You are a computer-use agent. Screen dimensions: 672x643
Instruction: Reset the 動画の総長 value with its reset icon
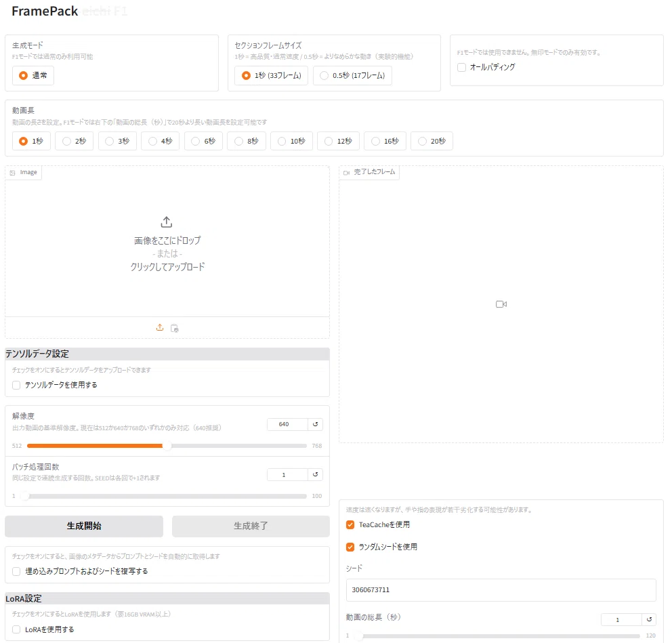click(x=649, y=619)
